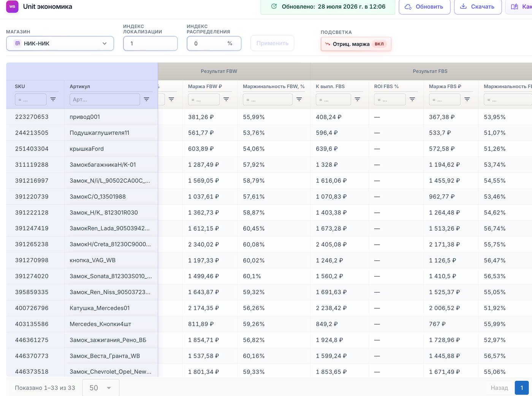Click the Назад pagination button

pos(499,388)
